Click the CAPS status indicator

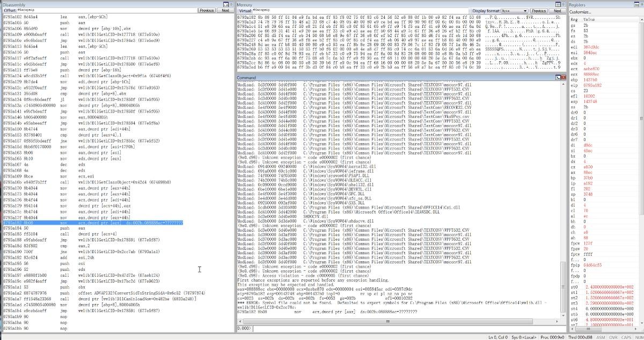point(627,337)
